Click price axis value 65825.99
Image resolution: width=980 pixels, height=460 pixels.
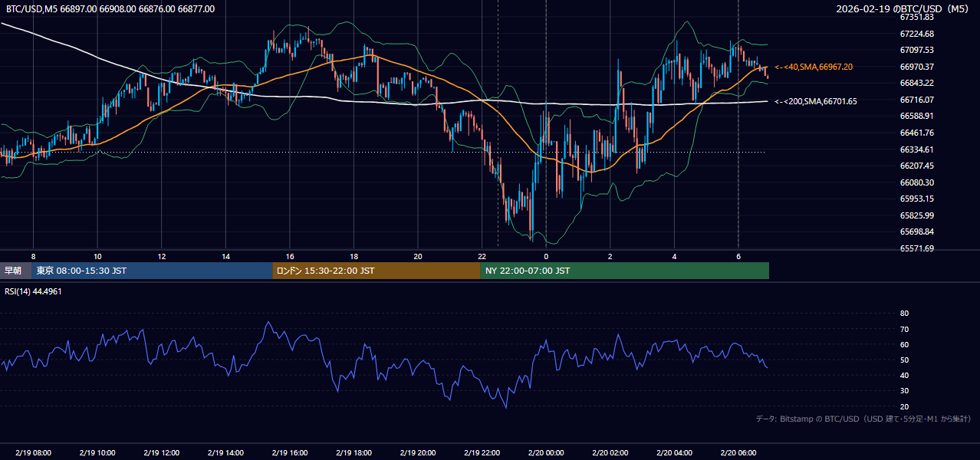click(916, 215)
